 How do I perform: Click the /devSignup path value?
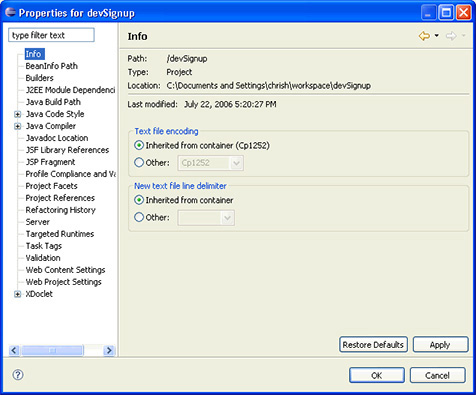[x=187, y=59]
